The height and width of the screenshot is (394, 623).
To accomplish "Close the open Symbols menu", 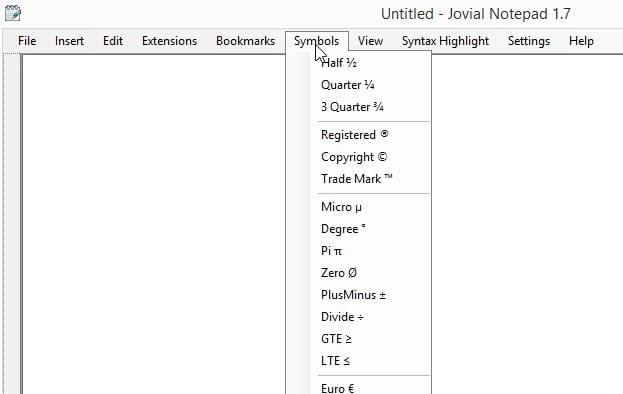I will tap(317, 41).
